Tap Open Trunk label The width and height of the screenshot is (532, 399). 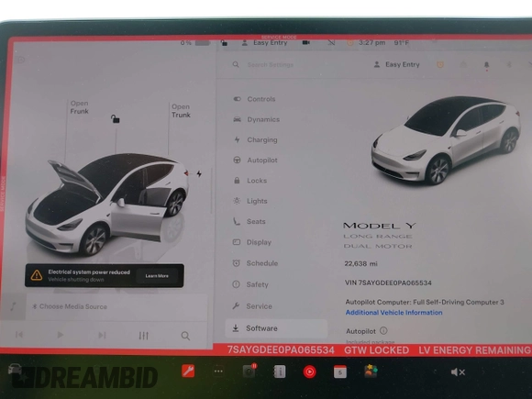coord(181,111)
